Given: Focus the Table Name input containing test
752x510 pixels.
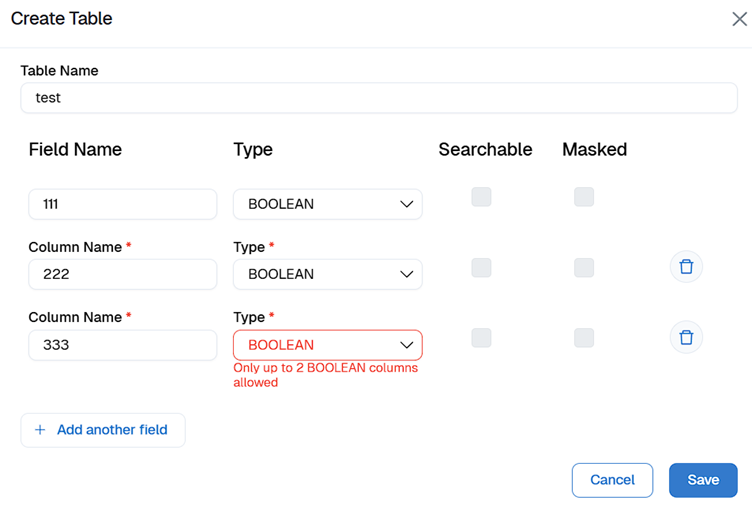Looking at the screenshot, I should 379,98.
